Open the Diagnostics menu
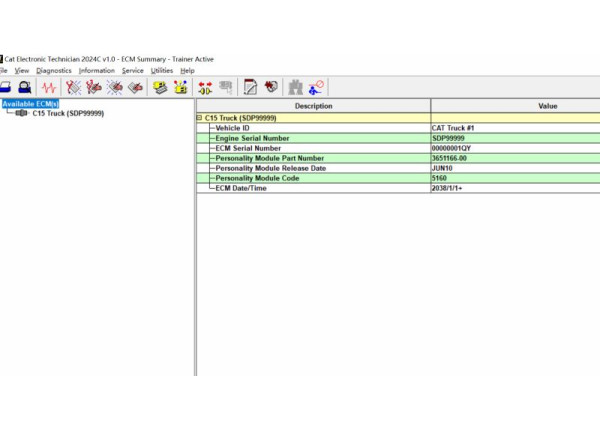Image resolution: width=600 pixels, height=430 pixels. click(53, 71)
